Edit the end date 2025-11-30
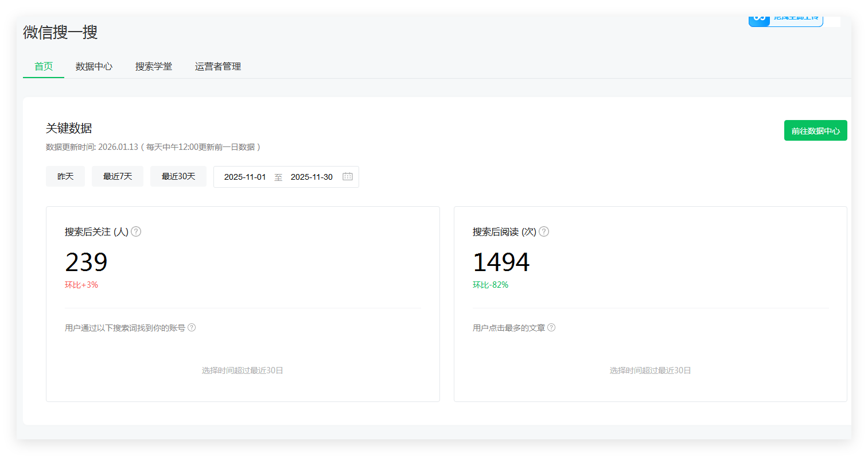This screenshot has width=868, height=456. pos(312,177)
